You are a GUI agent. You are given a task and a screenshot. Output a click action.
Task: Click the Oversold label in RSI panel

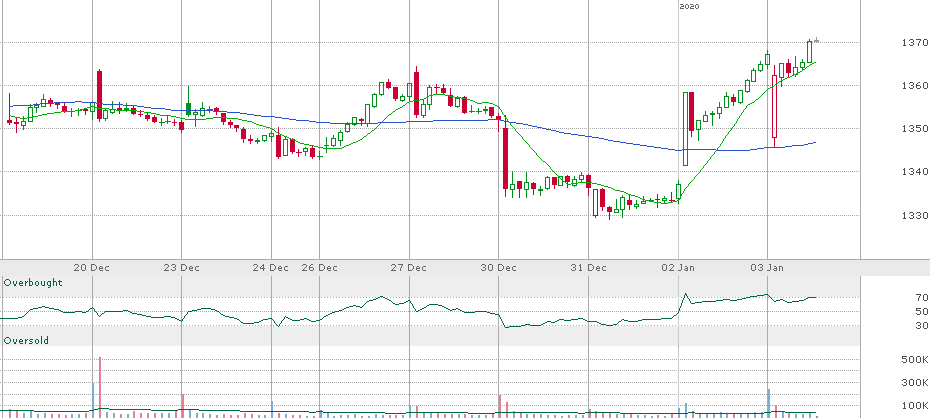click(27, 341)
